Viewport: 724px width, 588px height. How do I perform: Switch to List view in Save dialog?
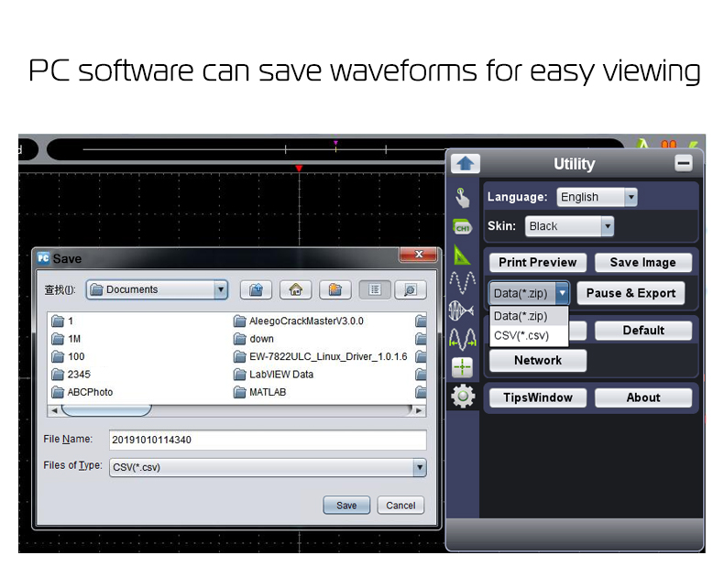(374, 289)
